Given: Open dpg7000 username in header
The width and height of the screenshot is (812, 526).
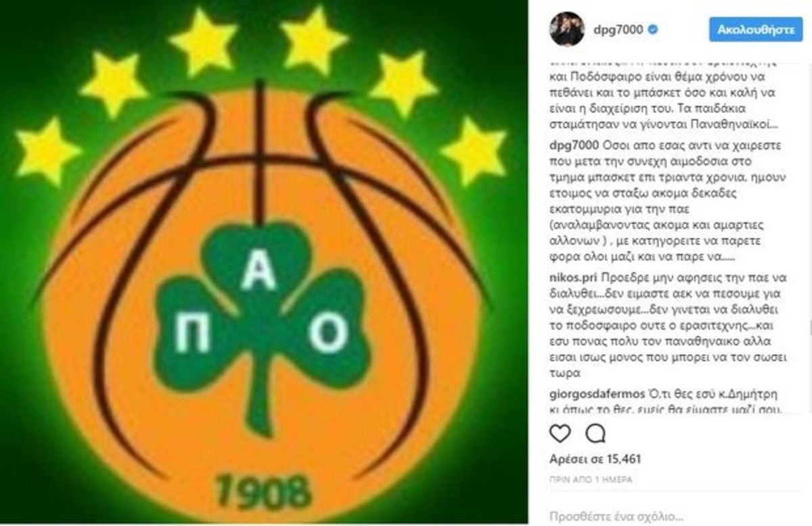Looking at the screenshot, I should click(617, 30).
